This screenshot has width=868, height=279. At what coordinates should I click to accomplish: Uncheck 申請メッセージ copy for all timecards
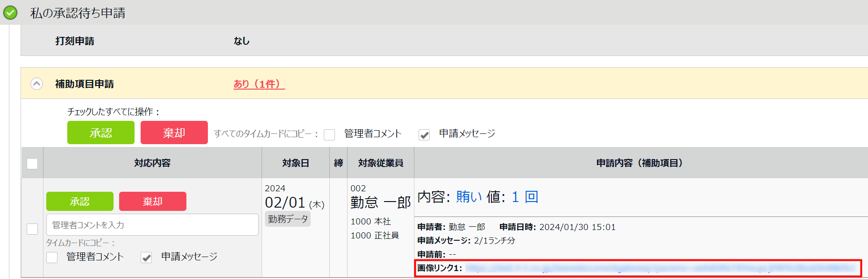click(424, 135)
